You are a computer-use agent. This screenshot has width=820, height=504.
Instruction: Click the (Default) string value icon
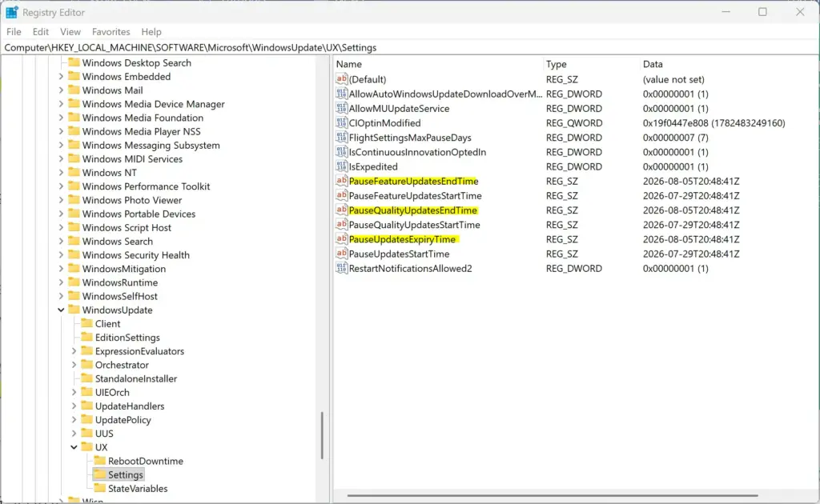coord(341,79)
